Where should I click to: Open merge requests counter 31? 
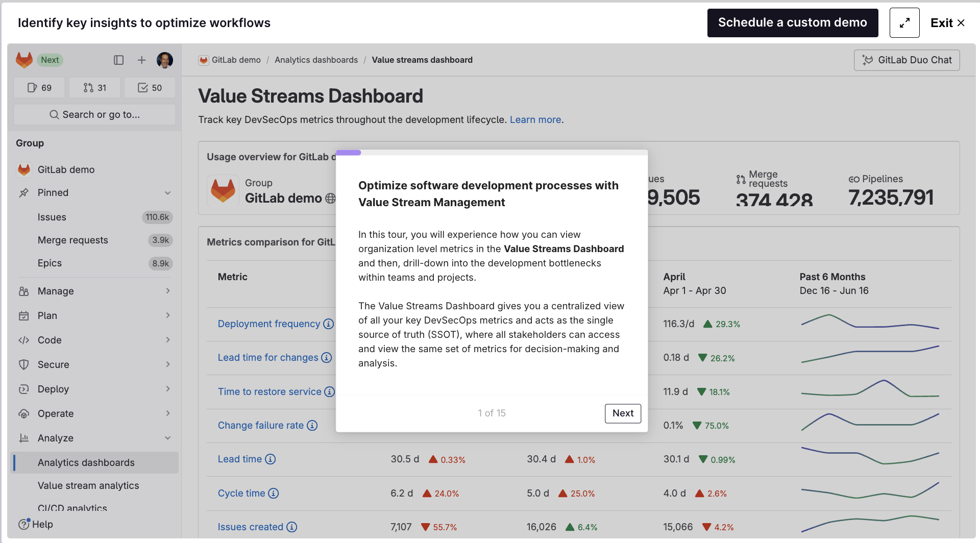click(95, 88)
